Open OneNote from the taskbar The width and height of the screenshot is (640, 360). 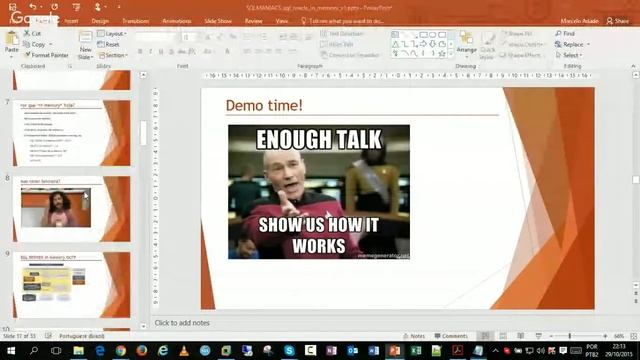coord(331,351)
